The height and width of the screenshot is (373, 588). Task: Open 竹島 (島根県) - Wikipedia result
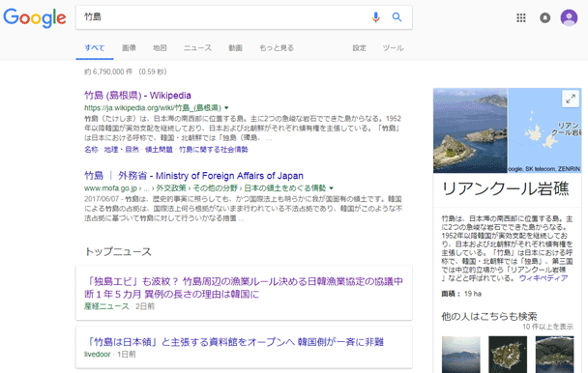137,96
